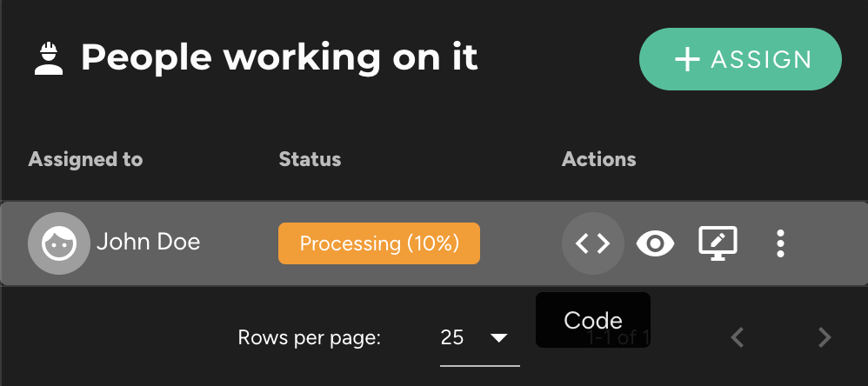Open the rows per page dropdown showing 25
The image size is (868, 386).
[452, 337]
